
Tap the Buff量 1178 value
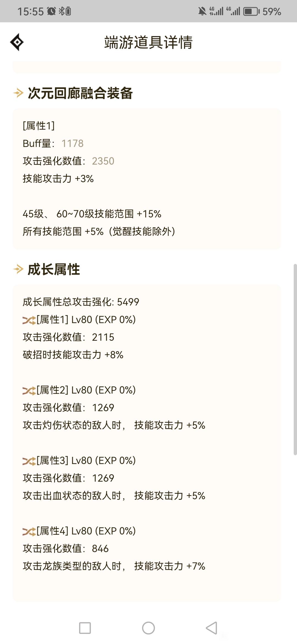[x=72, y=143]
